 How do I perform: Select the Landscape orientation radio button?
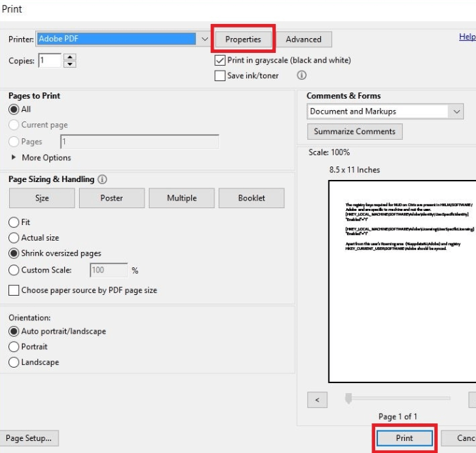13,362
